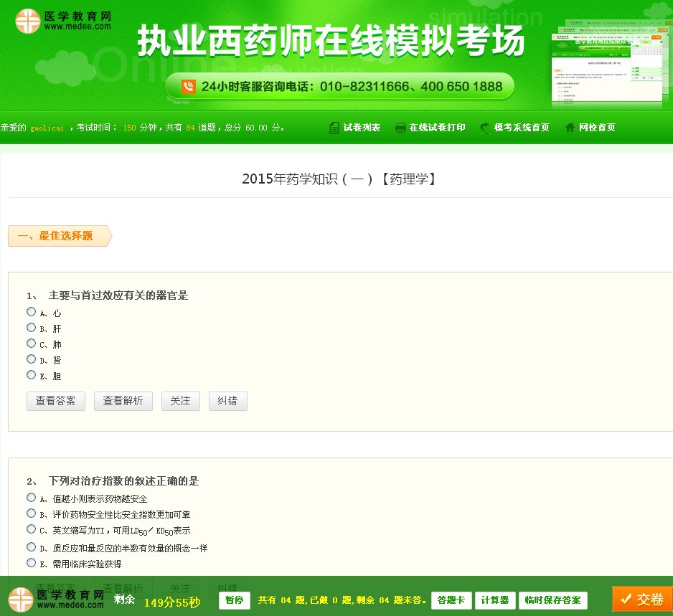The image size is (673, 616).
Task: Select option E 胆 for question 1
Action: tap(31, 376)
